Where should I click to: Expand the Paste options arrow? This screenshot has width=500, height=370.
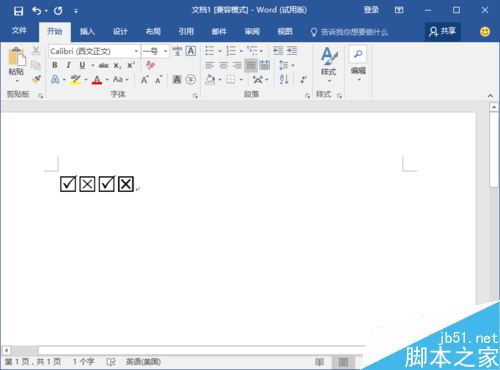point(17,81)
